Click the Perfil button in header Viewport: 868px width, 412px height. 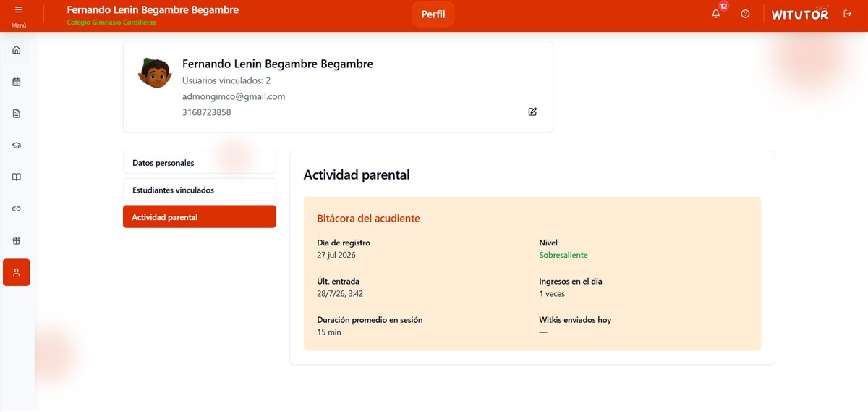433,14
